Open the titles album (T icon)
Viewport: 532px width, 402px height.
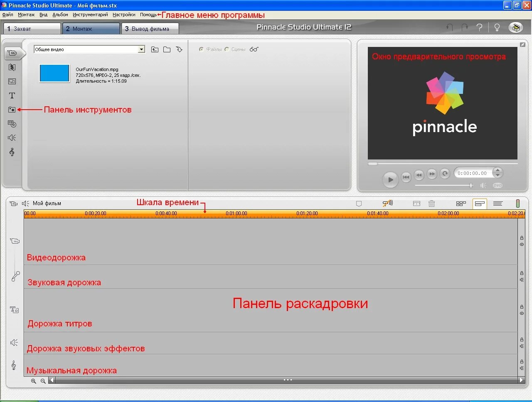point(12,96)
